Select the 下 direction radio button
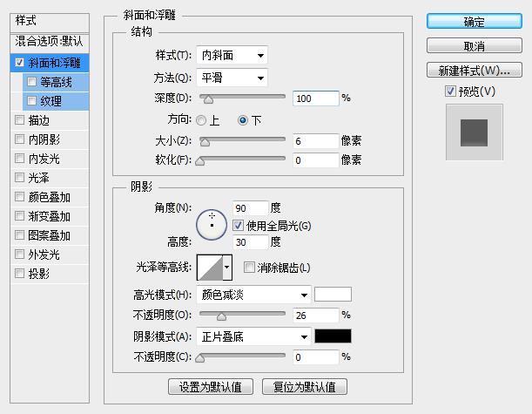 point(243,120)
